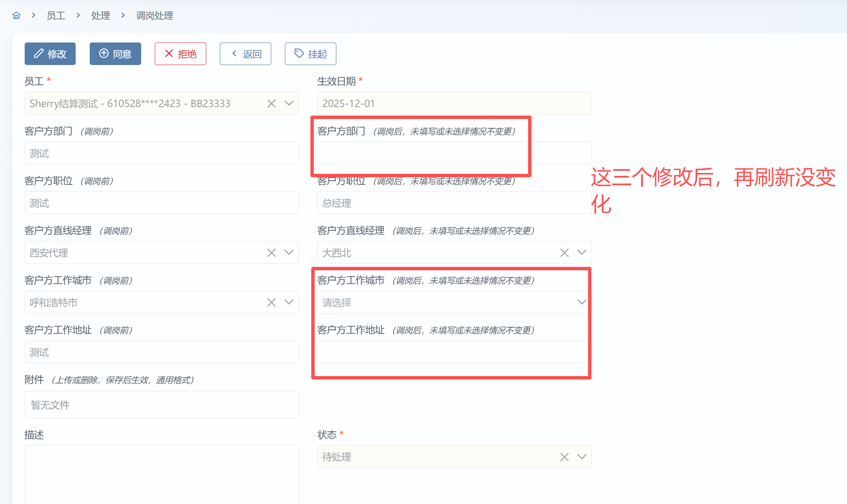
Task: Click the 返回 back button
Action: pos(245,54)
